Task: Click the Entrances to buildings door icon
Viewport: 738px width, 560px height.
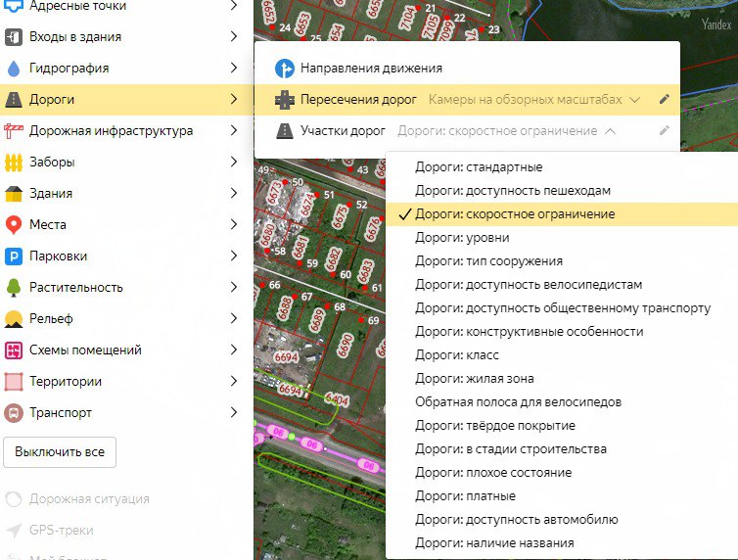Action: coord(14,36)
